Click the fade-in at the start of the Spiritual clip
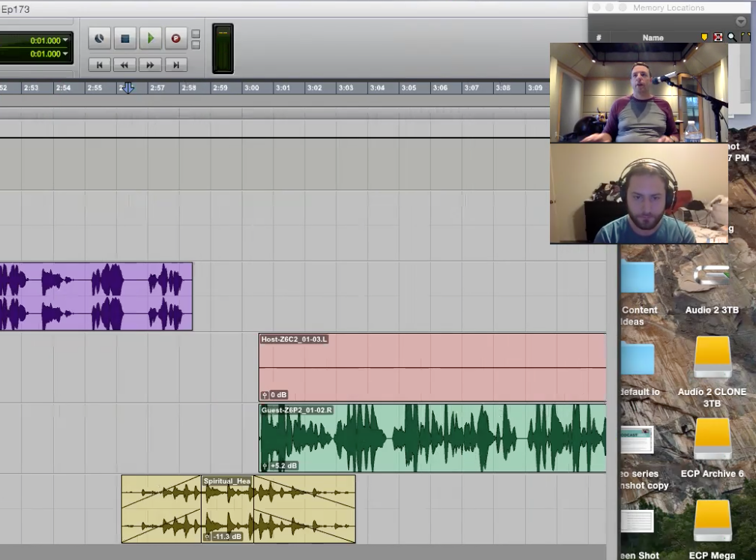This screenshot has height=560, width=756. tap(161, 509)
